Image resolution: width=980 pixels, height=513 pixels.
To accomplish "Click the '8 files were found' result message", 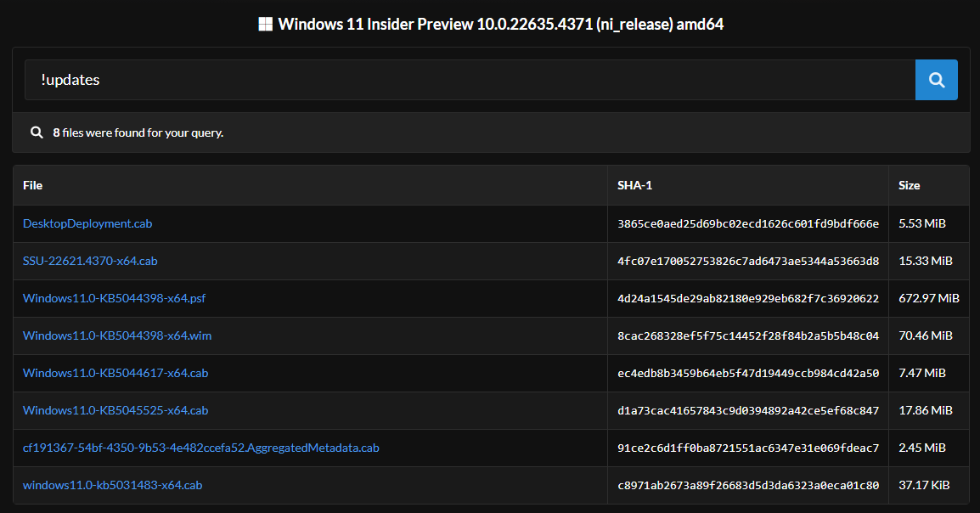I will (138, 132).
